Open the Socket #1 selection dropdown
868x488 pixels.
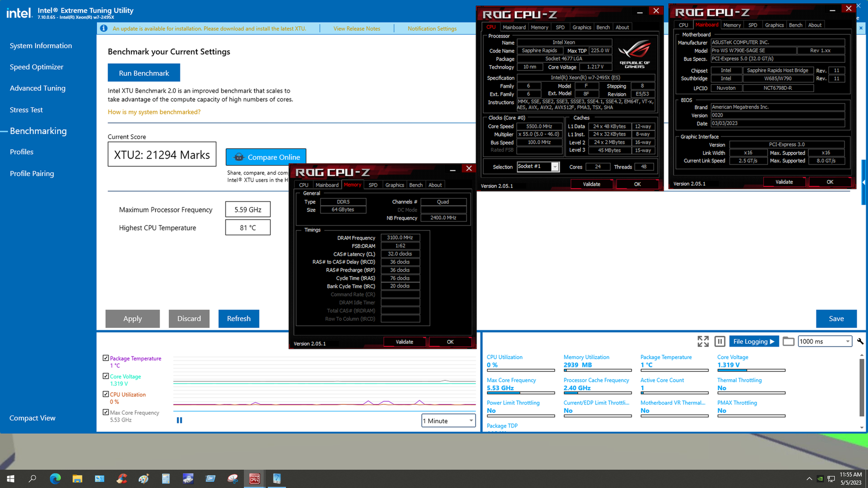pos(538,167)
